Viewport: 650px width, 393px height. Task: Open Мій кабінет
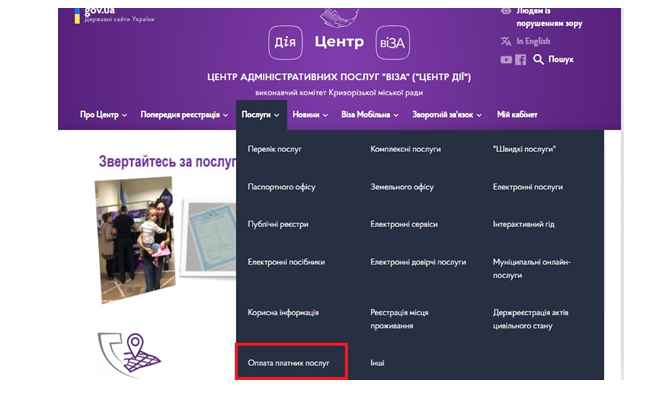(517, 115)
